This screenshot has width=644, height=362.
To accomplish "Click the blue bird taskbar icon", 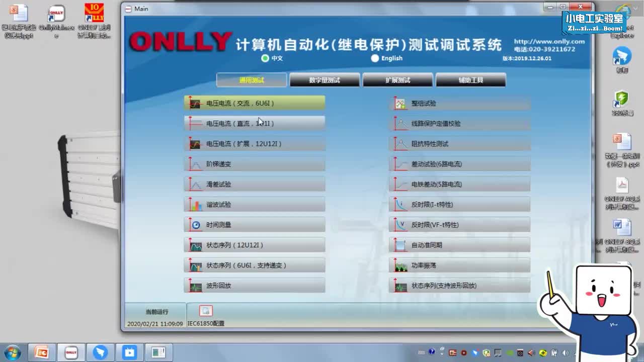I will [x=100, y=352].
